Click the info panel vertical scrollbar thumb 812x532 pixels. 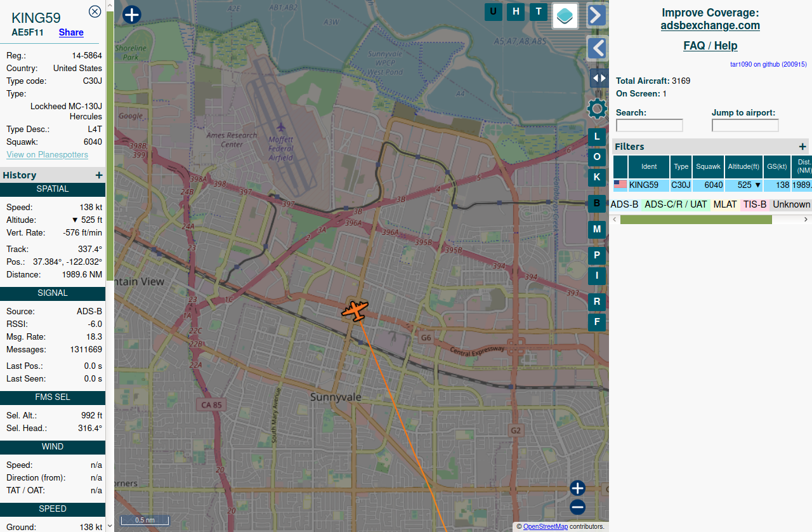click(x=110, y=145)
